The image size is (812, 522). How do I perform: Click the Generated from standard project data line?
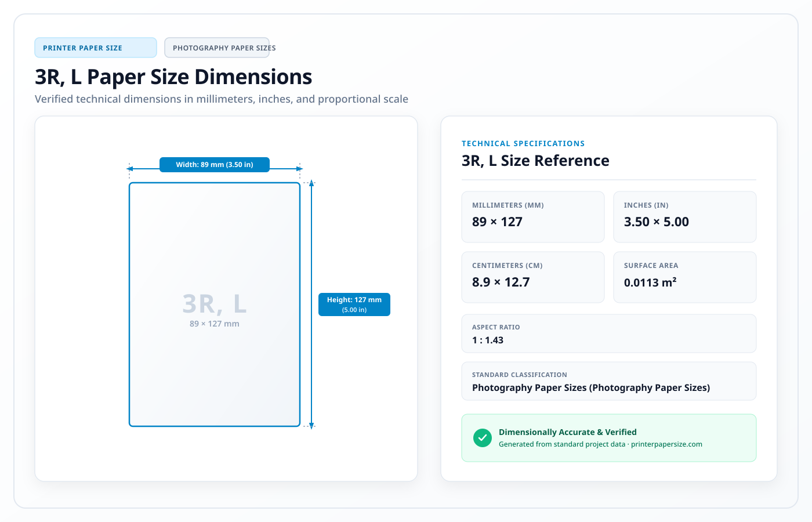point(600,444)
